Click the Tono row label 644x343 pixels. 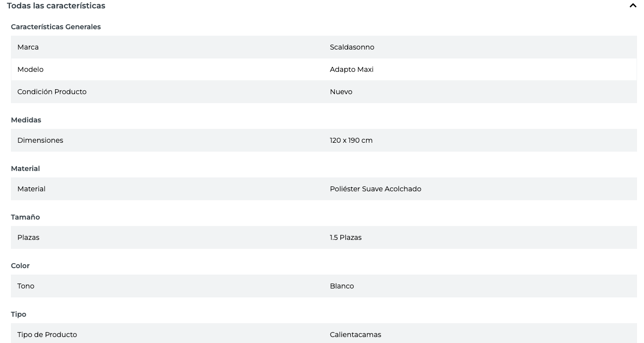(26, 286)
